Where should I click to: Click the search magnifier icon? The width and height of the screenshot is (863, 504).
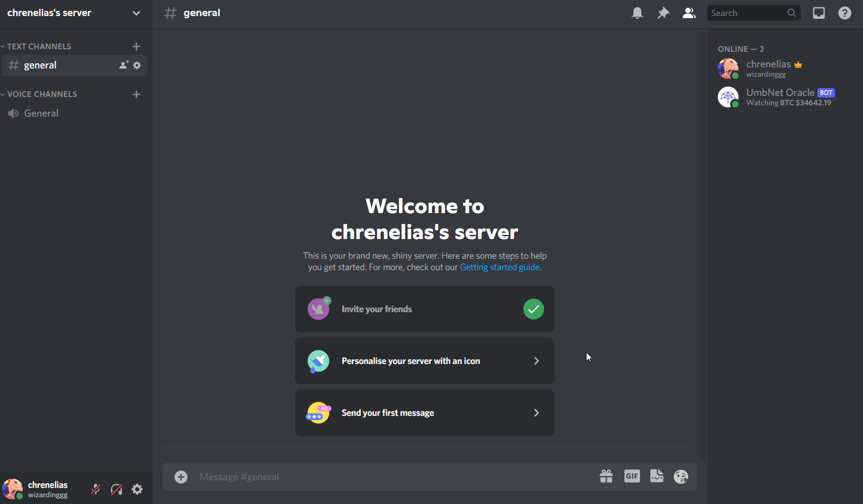pyautogui.click(x=791, y=13)
